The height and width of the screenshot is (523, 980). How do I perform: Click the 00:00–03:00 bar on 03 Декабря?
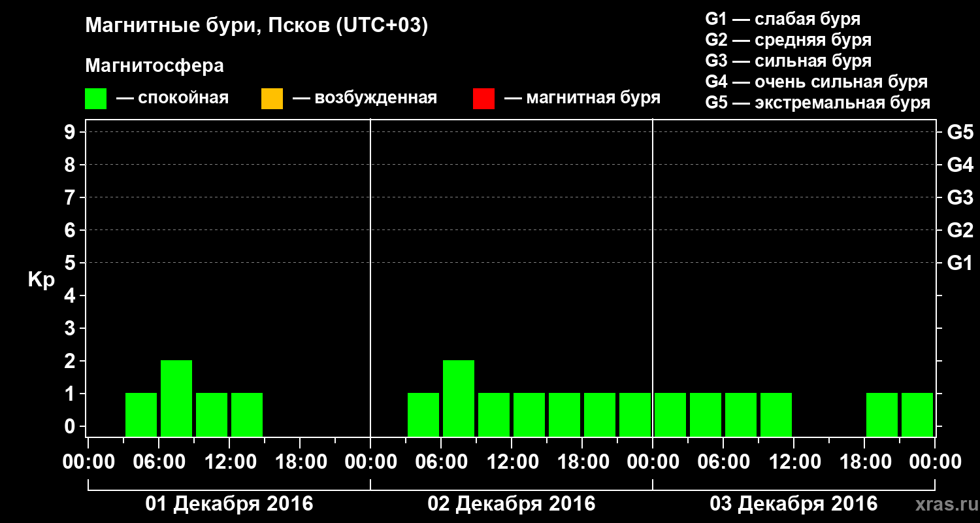(x=670, y=414)
